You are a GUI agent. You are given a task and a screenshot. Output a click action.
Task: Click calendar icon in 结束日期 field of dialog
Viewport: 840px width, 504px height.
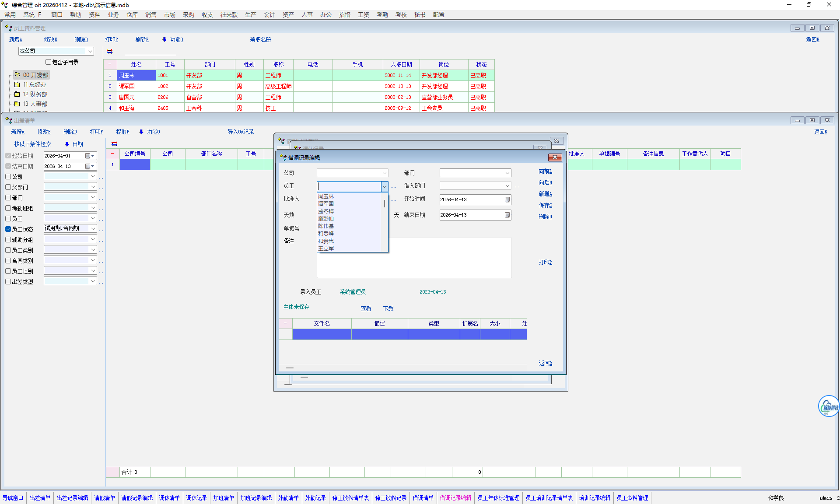[507, 215]
